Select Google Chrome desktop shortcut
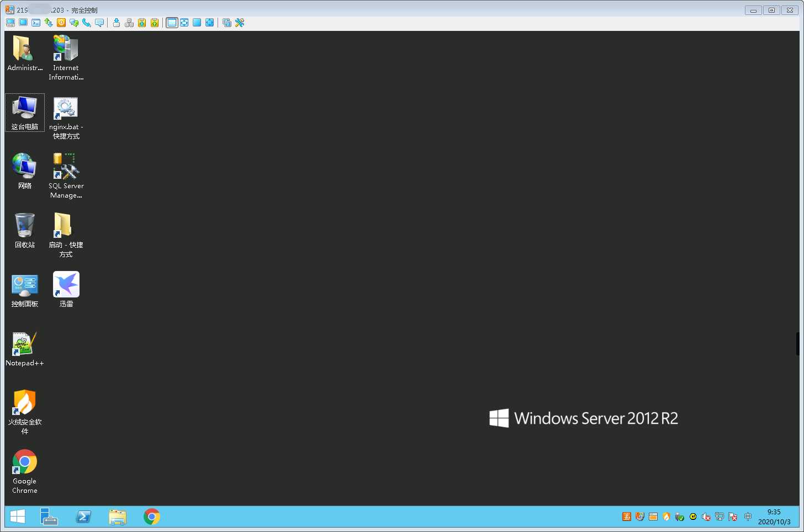The image size is (804, 532). click(x=25, y=472)
